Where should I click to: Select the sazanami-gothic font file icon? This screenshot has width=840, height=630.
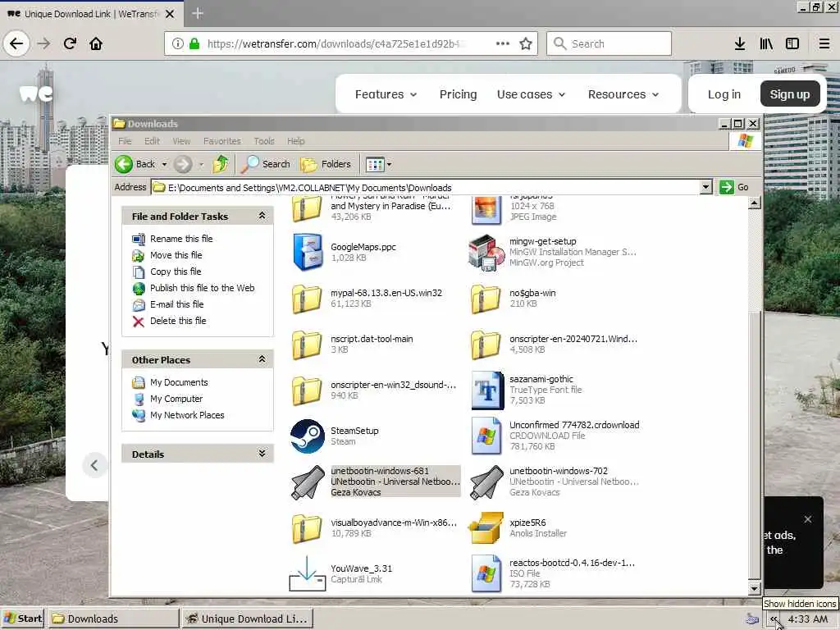coord(487,390)
